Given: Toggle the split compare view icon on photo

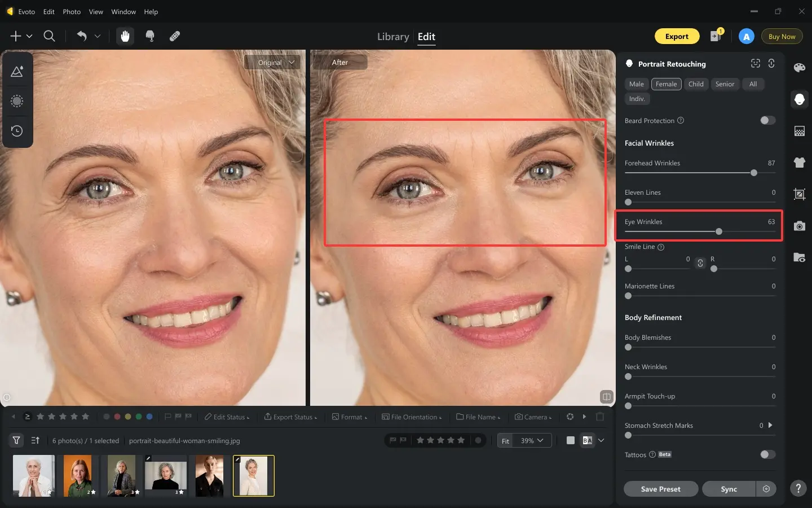Looking at the screenshot, I should click(x=607, y=397).
